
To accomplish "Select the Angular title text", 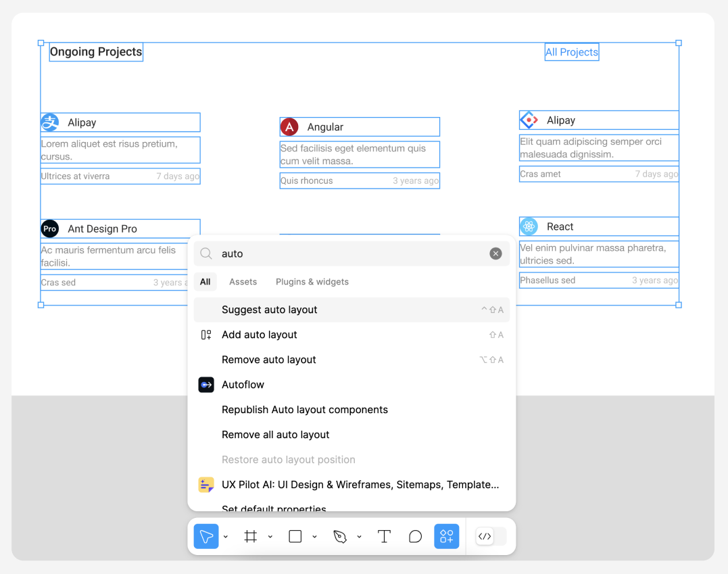I will (325, 127).
